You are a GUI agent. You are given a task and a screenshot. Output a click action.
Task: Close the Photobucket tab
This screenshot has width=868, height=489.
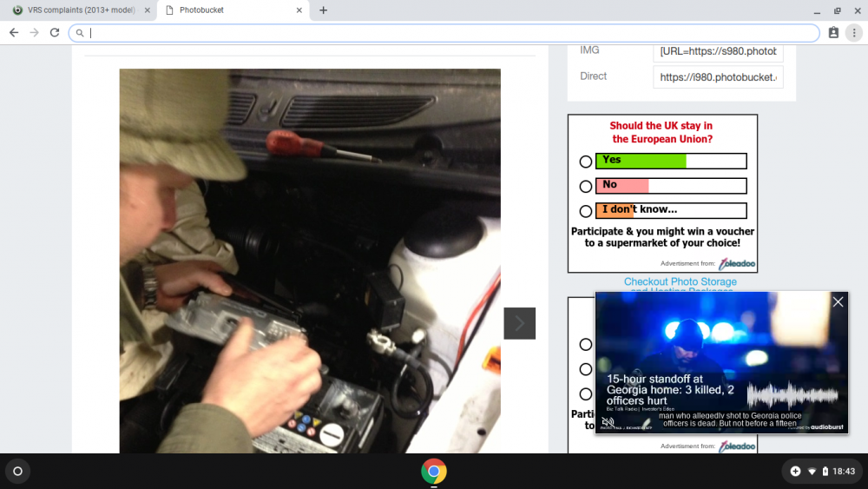coord(299,10)
